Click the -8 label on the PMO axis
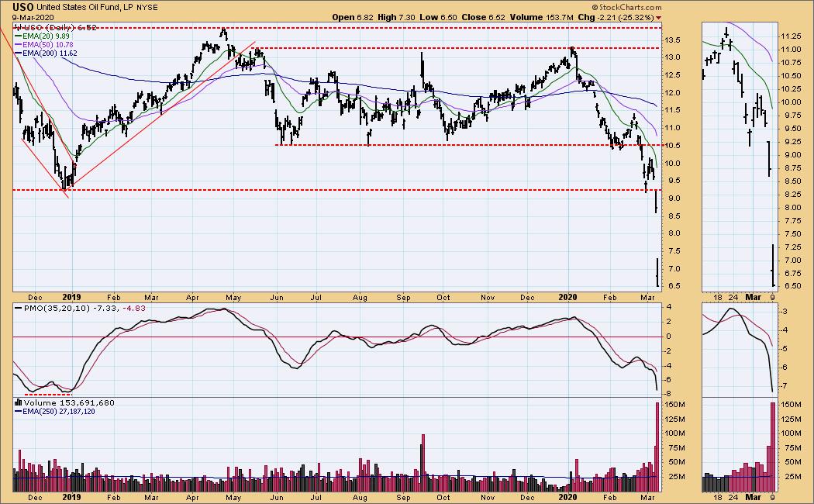The image size is (814, 504). click(669, 395)
